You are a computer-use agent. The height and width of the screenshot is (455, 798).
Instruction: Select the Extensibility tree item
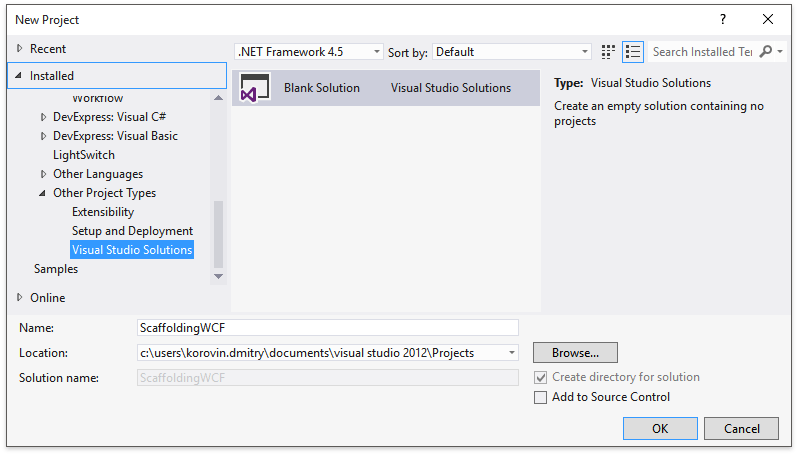click(103, 212)
